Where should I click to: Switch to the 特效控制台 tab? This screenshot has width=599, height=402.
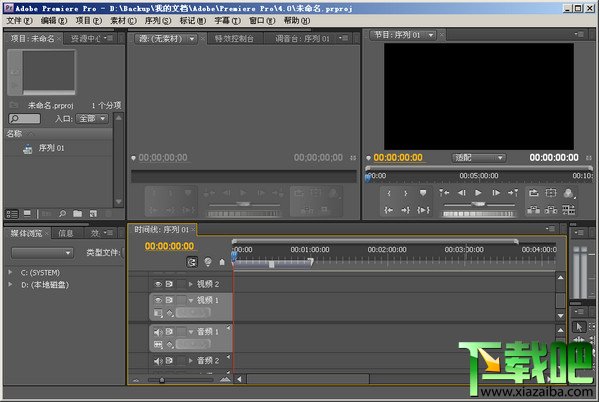pos(234,39)
